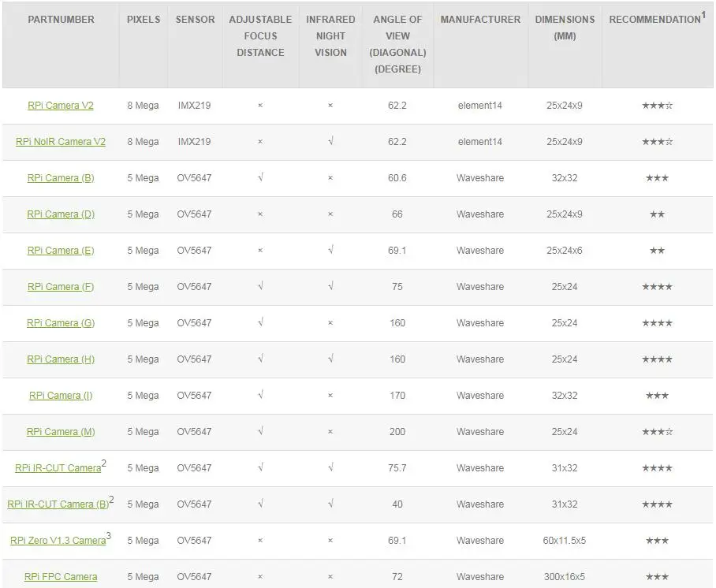Viewport: 716px width, 588px height.
Task: Click the PARTNUMBER column header
Action: coord(61,19)
